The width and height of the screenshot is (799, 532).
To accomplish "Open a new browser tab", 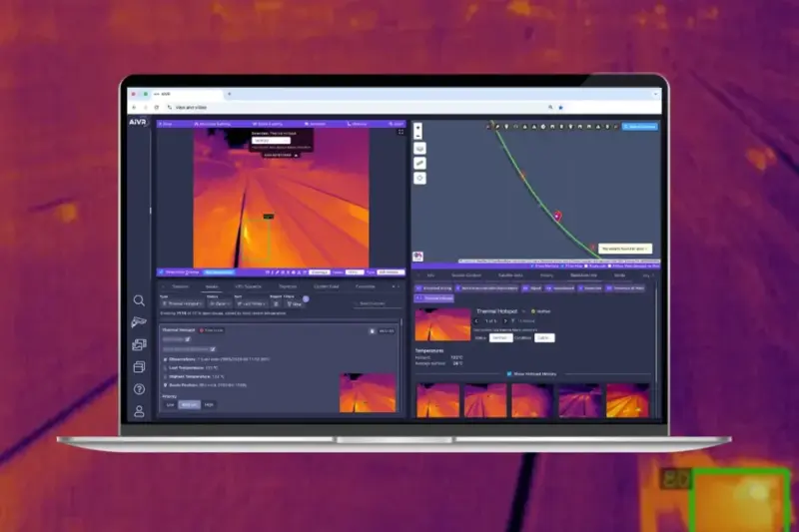I will point(230,94).
